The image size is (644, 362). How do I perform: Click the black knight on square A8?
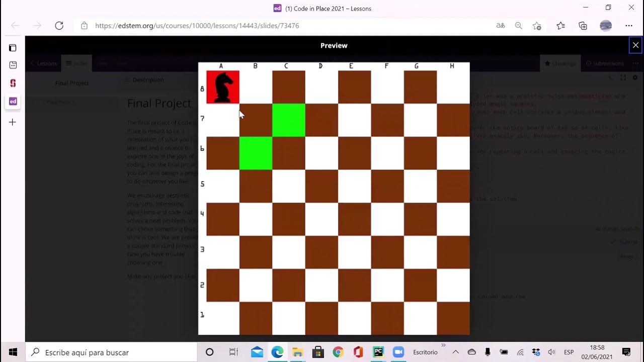(223, 87)
